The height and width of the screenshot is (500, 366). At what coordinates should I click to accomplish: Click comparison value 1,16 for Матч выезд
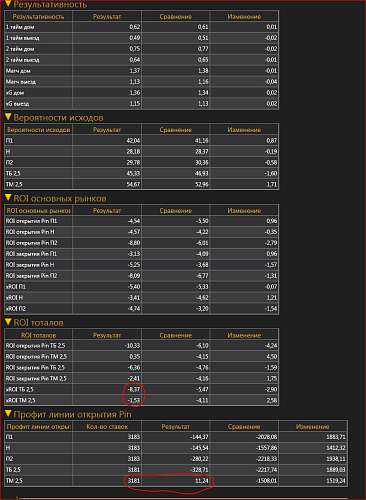tap(203, 82)
